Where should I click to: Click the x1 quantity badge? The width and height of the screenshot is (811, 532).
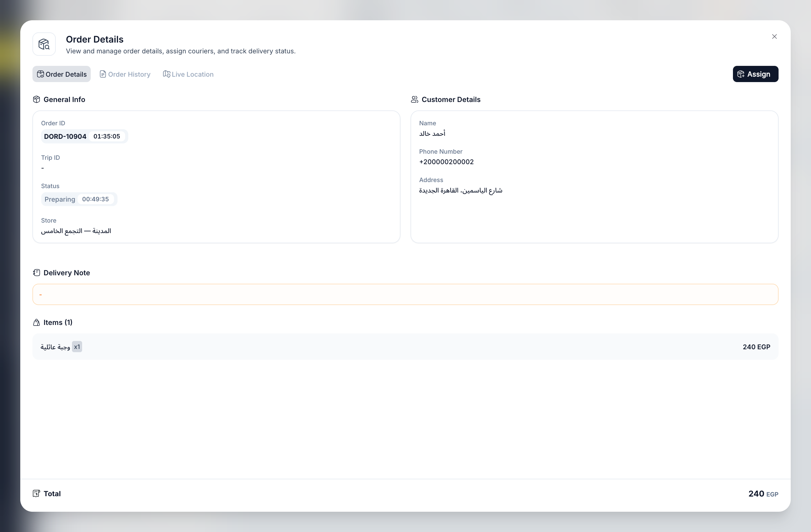click(77, 347)
